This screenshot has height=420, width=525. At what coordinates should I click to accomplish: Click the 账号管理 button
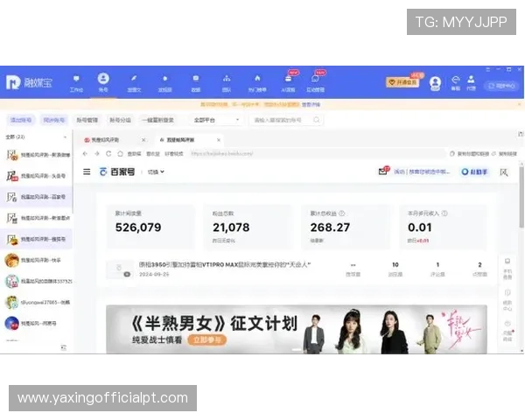click(87, 120)
